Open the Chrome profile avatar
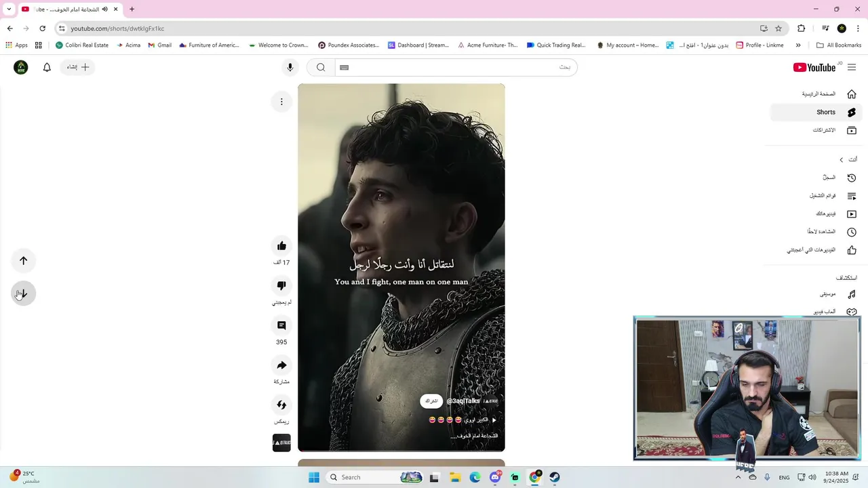This screenshot has height=488, width=868. click(x=842, y=28)
